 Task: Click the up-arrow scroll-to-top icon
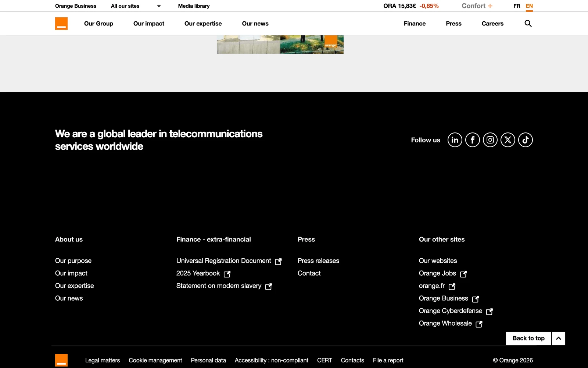point(559,339)
